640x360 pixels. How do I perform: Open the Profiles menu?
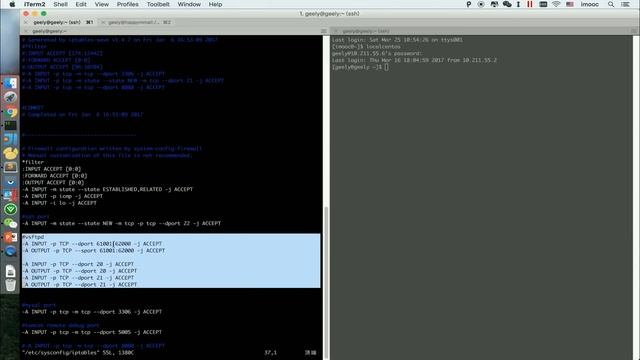(127, 4)
